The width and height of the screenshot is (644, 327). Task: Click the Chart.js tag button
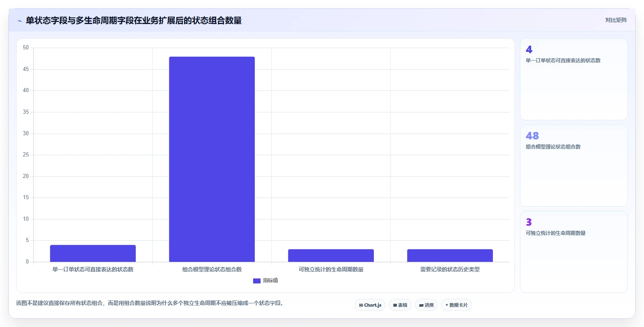[370, 305]
